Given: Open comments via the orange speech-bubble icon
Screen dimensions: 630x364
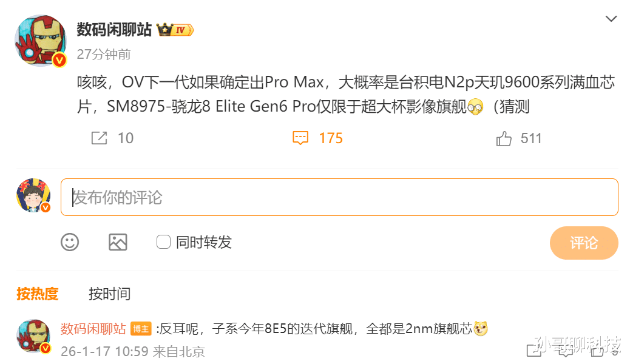Looking at the screenshot, I should point(300,138).
